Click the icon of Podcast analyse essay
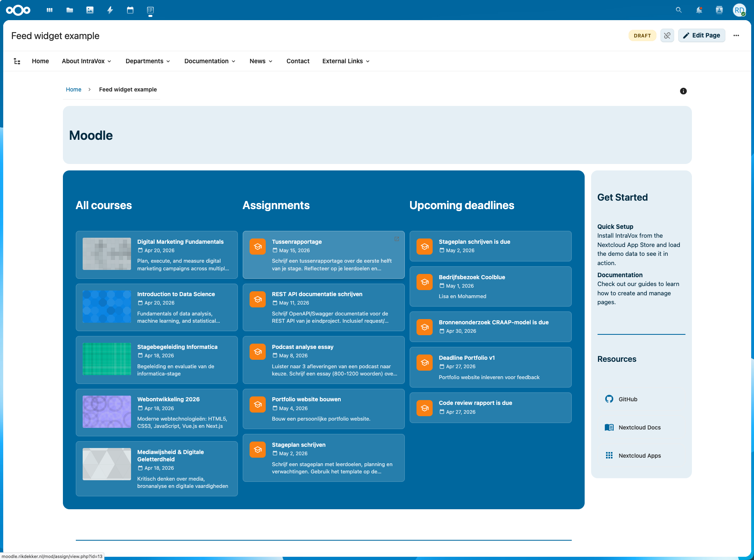The height and width of the screenshot is (560, 754). (258, 352)
